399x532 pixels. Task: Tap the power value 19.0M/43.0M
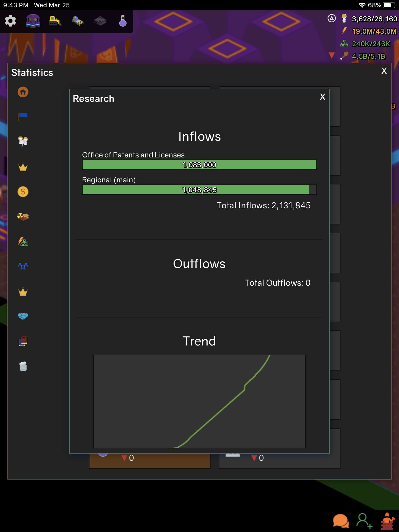374,31
